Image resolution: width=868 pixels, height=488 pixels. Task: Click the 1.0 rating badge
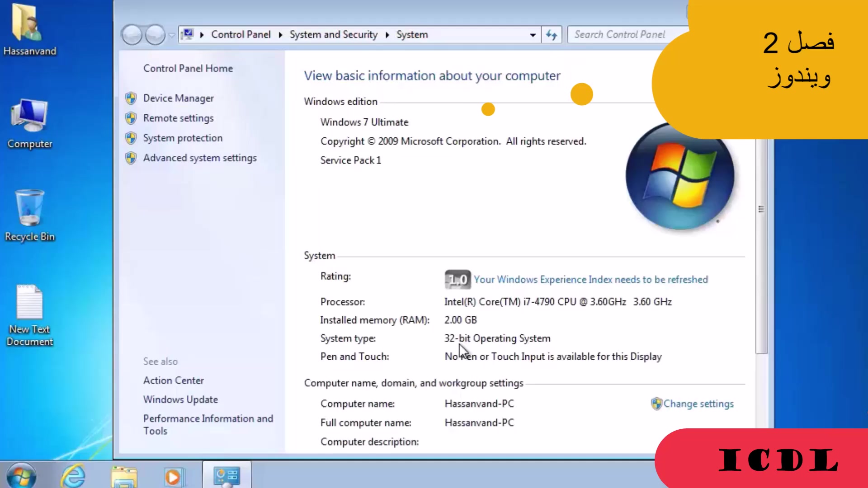pyautogui.click(x=458, y=280)
